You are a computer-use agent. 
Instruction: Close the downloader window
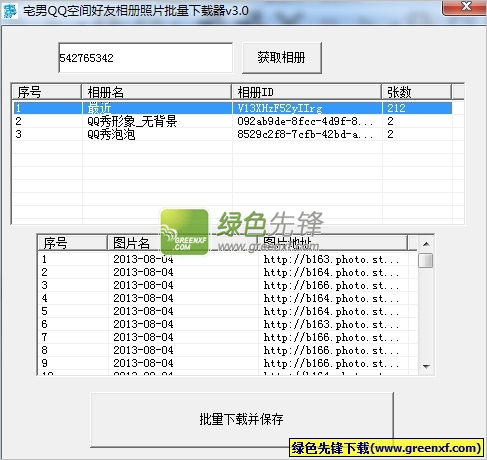pyautogui.click(x=464, y=7)
